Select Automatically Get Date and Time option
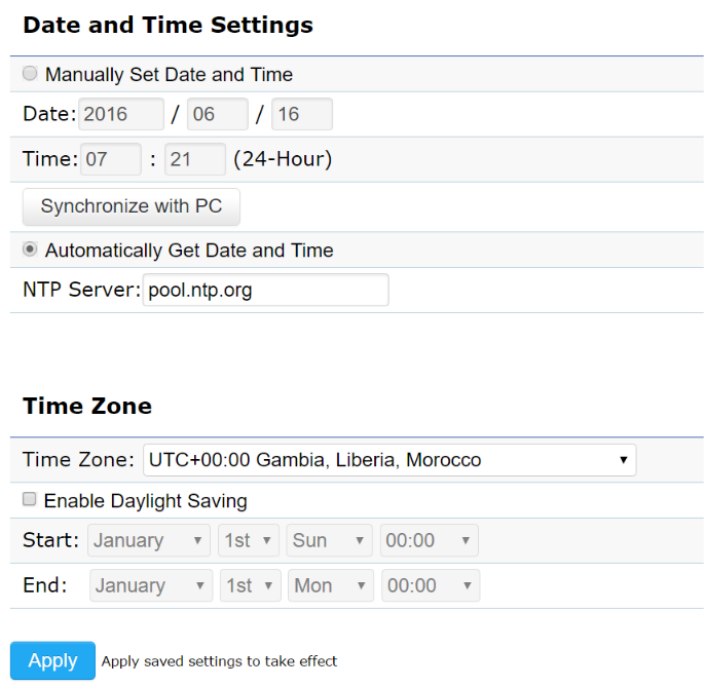This screenshot has height=686, width=704. 30,250
